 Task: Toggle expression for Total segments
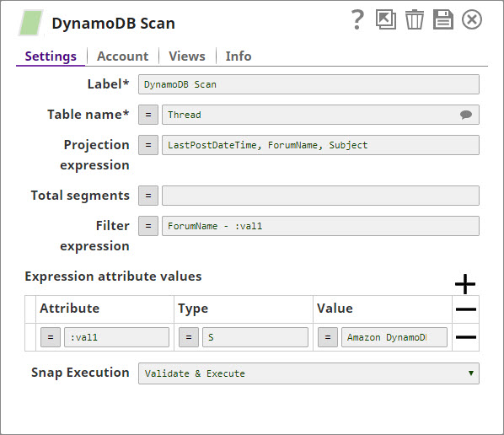148,196
